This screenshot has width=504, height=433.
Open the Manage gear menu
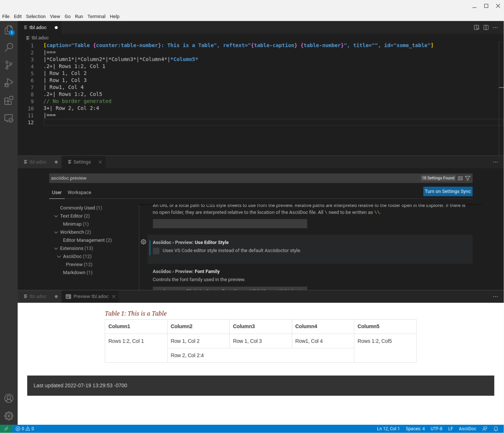(x=9, y=416)
